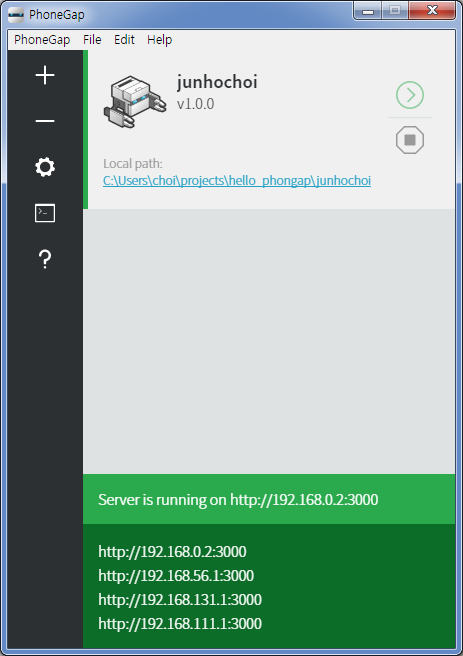Screen dimensions: 463x656
Task: Open settings via the gear icon
Action: tap(45, 167)
